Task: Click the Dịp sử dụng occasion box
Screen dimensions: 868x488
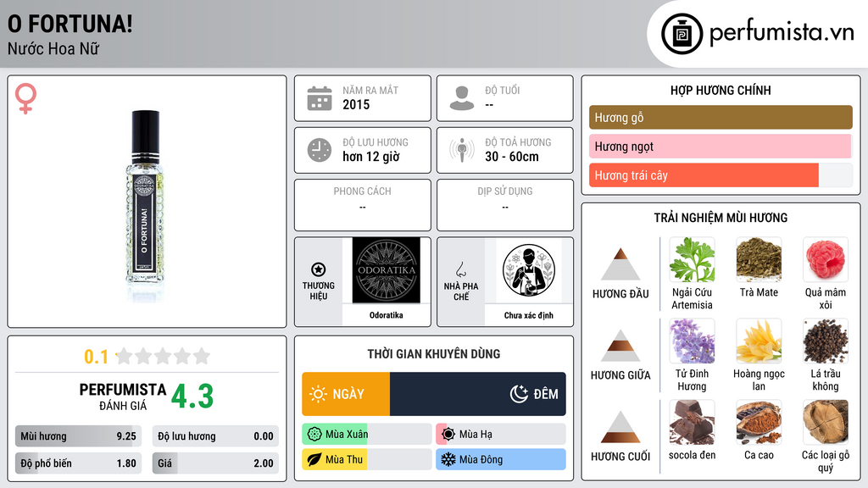Action: [x=505, y=205]
